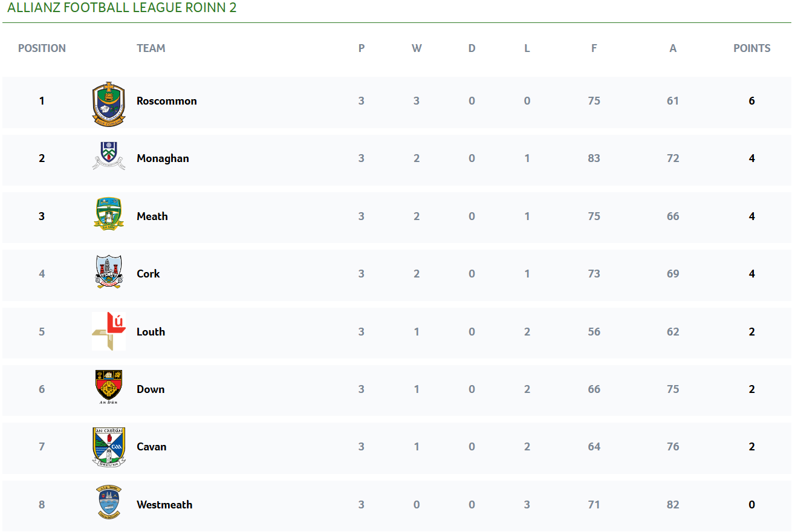Click the Roscommon county crest icon
This screenshot has height=532, width=798.
point(109,103)
